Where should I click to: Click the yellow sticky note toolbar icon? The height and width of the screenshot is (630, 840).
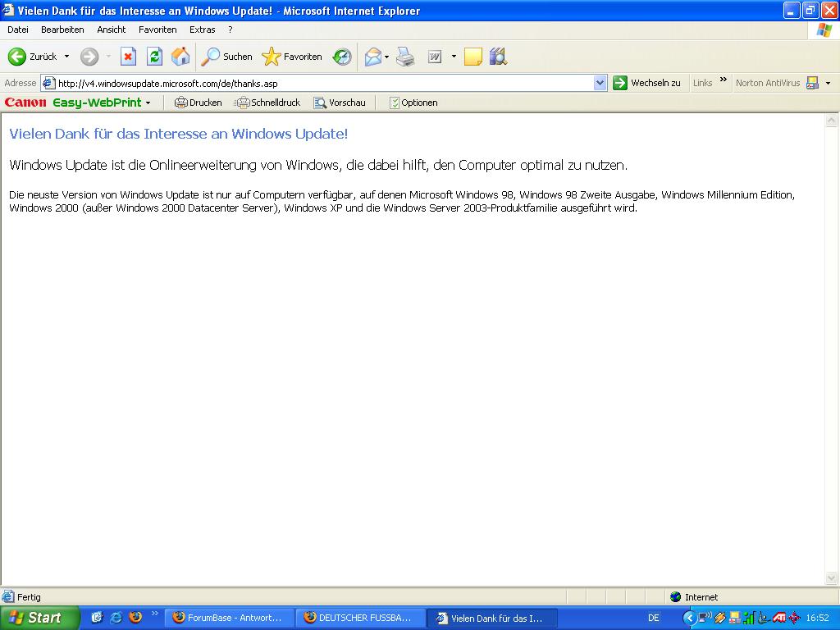[472, 57]
